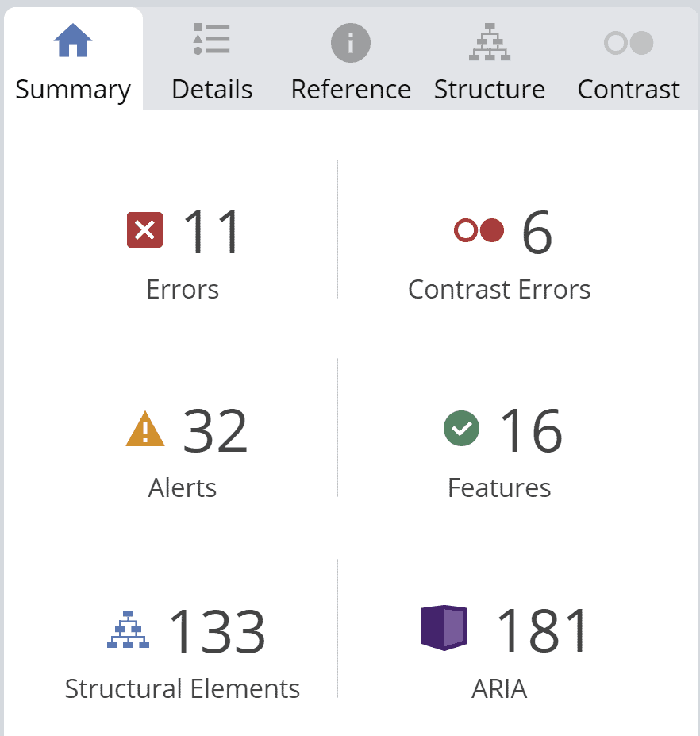This screenshot has height=736, width=700.
Task: Click the Structure hierarchy icon
Action: pos(490,42)
